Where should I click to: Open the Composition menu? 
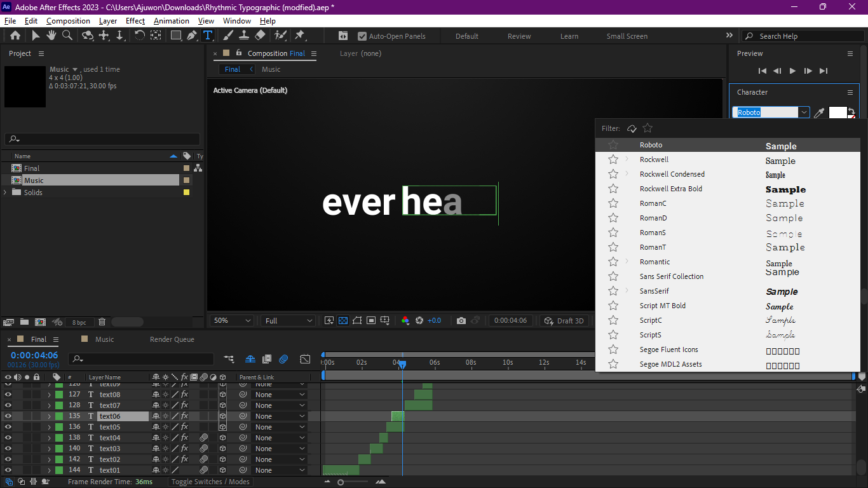68,21
